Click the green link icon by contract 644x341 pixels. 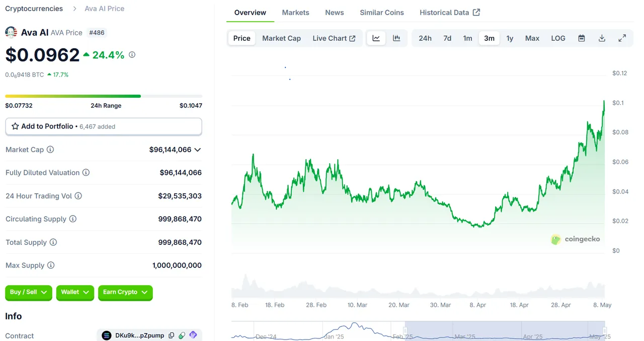(182, 335)
